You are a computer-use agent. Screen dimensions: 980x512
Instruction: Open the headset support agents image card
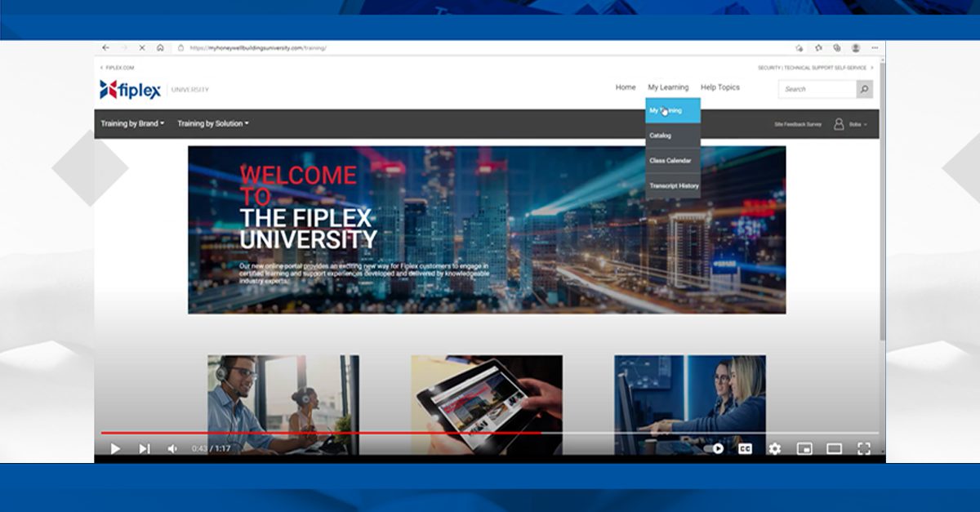(x=283, y=404)
